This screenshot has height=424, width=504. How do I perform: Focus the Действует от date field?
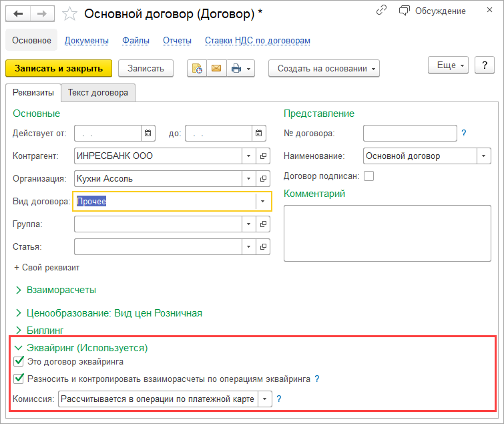point(107,133)
